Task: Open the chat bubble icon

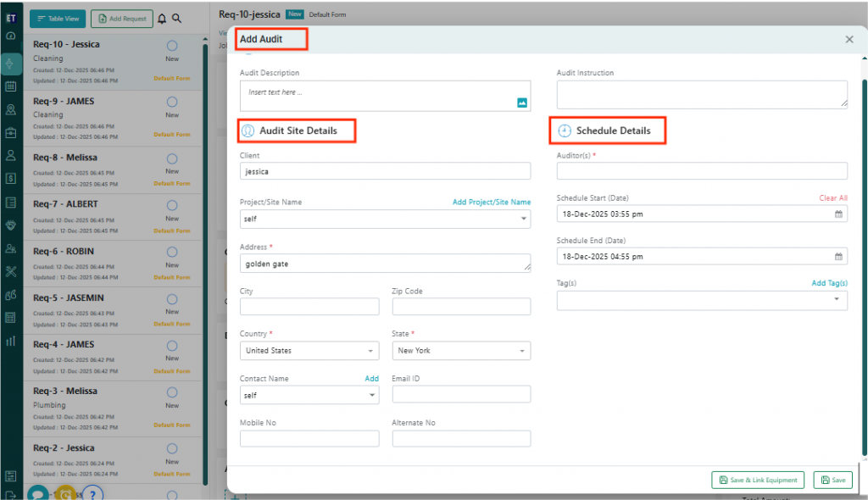Action: point(38,492)
